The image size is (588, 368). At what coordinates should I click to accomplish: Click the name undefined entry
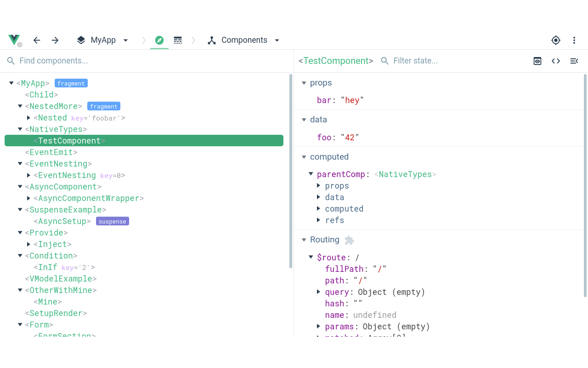pyautogui.click(x=361, y=315)
